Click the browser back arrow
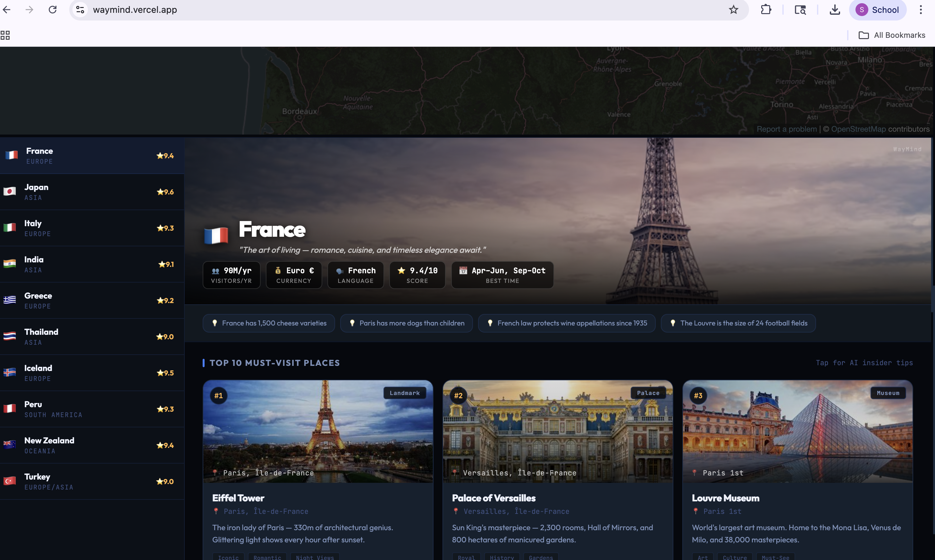 (x=7, y=9)
